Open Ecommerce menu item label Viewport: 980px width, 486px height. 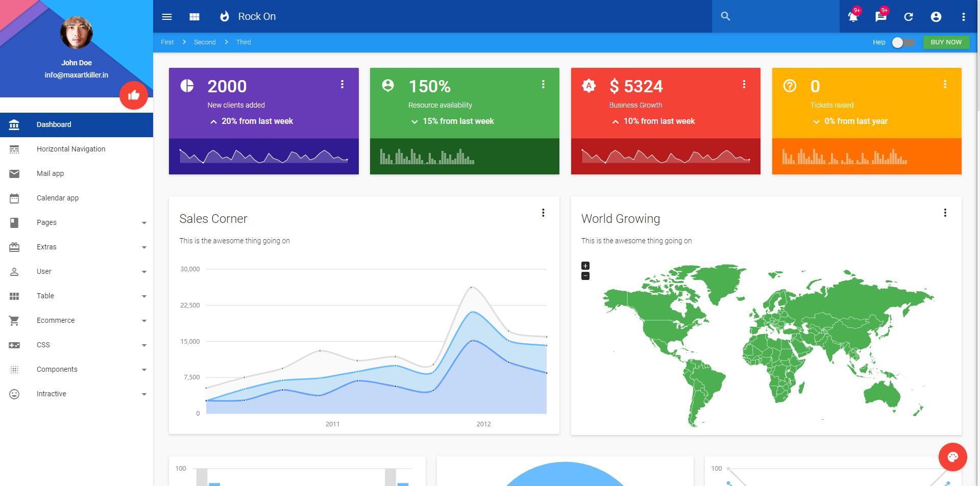56,320
